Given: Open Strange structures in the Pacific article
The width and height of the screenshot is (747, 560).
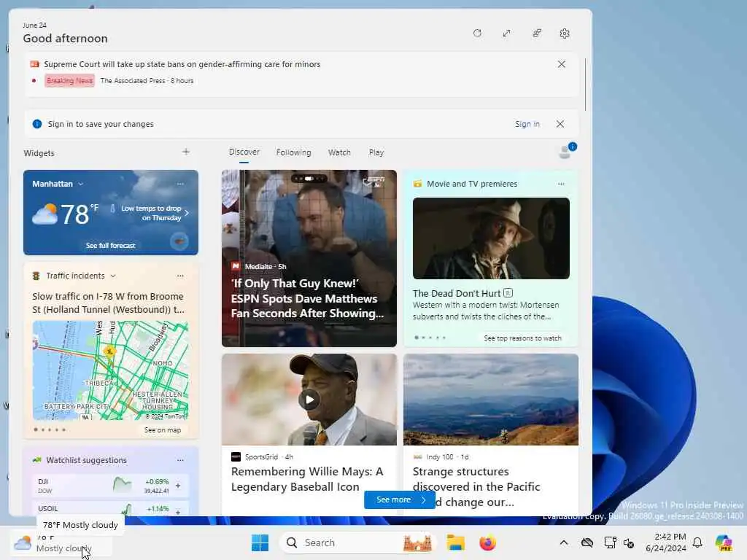Looking at the screenshot, I should 476,486.
